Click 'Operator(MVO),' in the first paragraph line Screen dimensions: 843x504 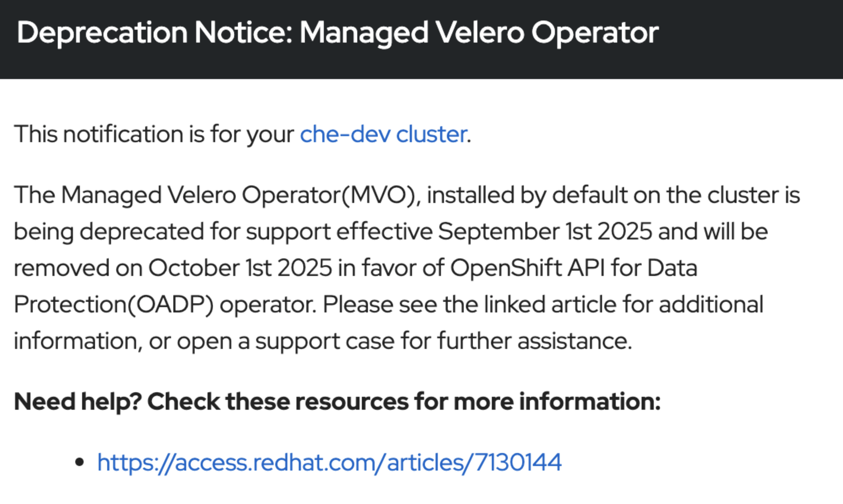tap(331, 195)
